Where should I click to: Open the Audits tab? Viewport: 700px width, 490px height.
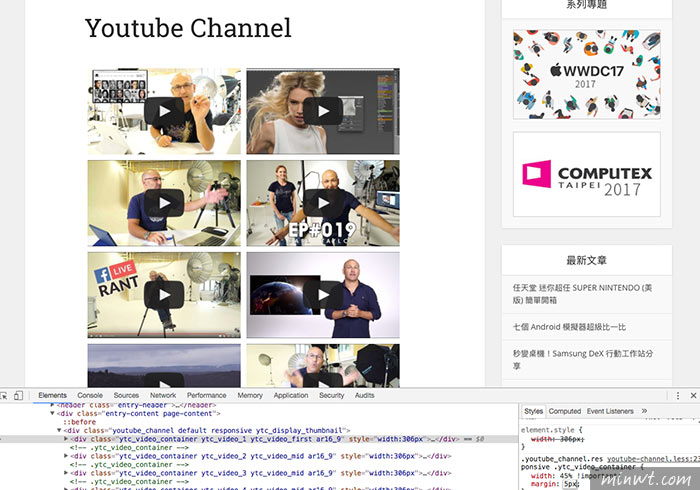(365, 395)
